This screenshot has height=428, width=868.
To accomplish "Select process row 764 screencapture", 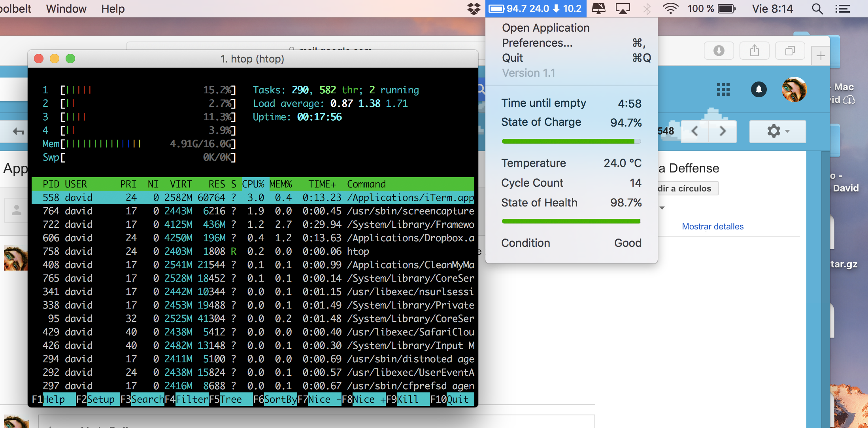I will pyautogui.click(x=253, y=211).
